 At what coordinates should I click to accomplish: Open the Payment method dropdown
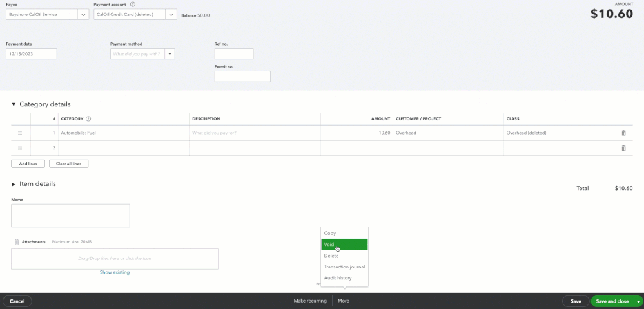click(170, 54)
